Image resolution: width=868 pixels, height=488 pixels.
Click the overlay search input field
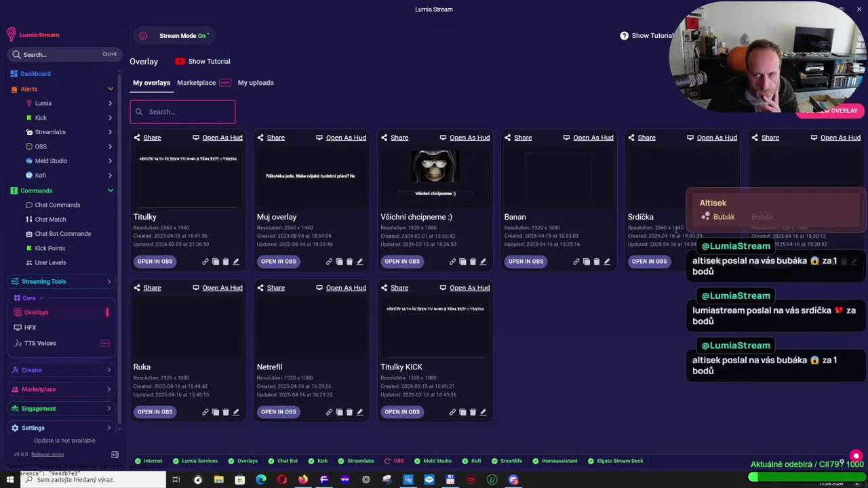pyautogui.click(x=182, y=112)
